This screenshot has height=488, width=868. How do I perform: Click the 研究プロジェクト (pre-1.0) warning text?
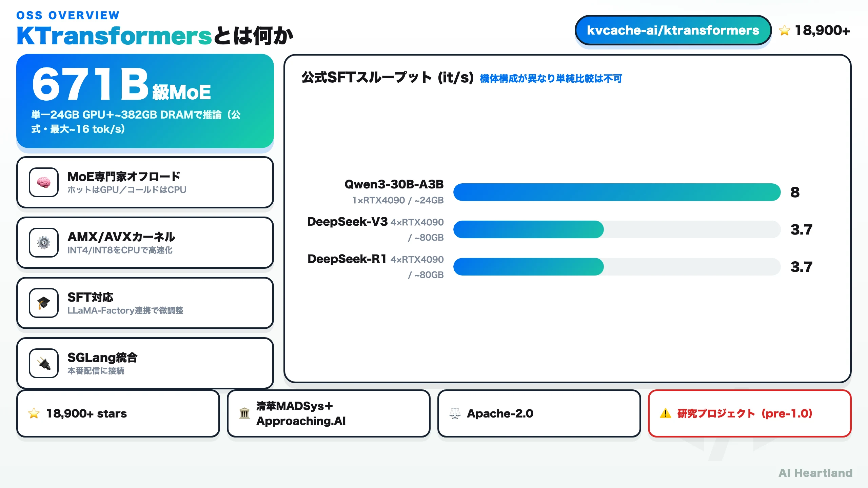[x=745, y=413]
